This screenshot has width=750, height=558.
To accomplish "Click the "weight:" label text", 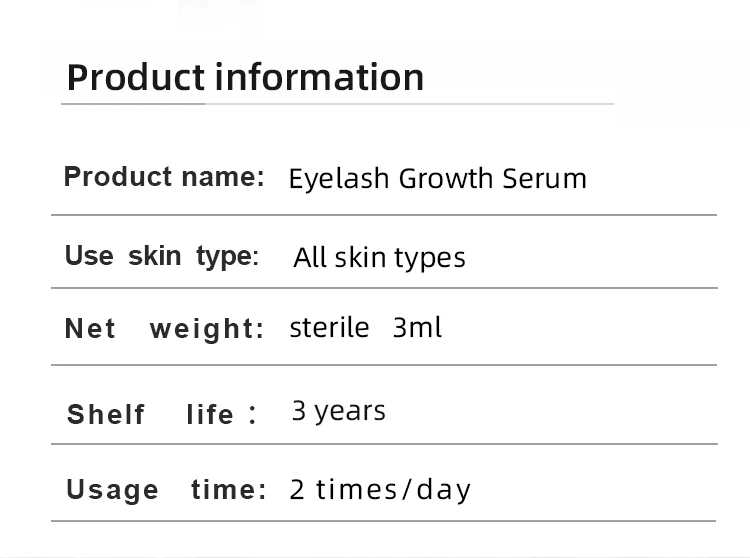I will point(207,329).
